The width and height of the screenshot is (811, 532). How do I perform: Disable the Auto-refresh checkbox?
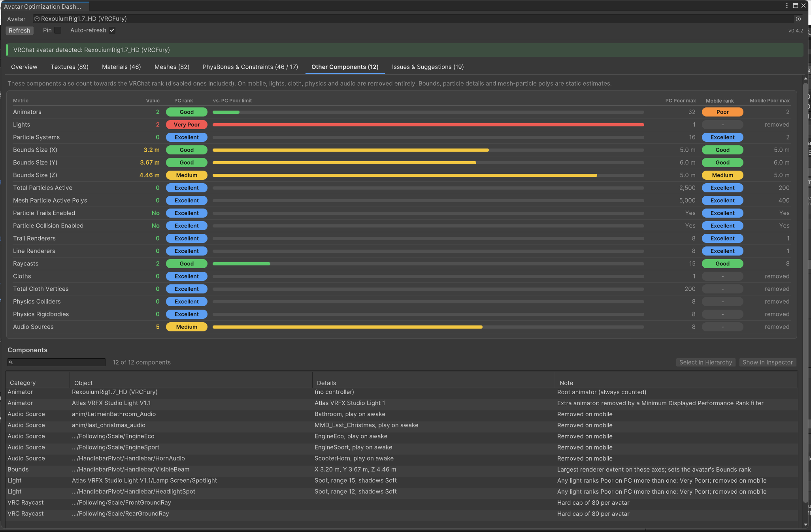click(112, 30)
